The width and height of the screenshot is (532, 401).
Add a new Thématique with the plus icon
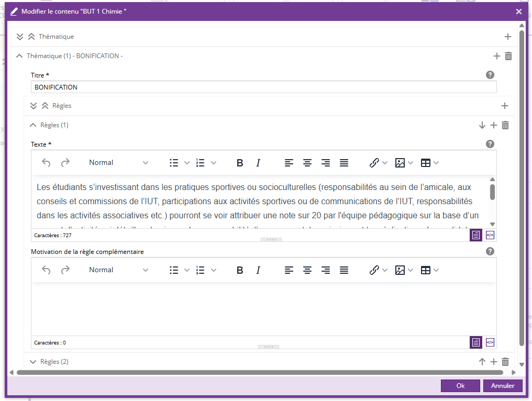click(507, 37)
